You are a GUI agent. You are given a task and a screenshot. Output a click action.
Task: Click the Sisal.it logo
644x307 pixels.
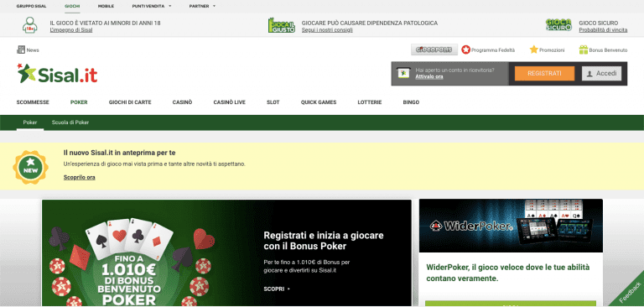(x=57, y=74)
